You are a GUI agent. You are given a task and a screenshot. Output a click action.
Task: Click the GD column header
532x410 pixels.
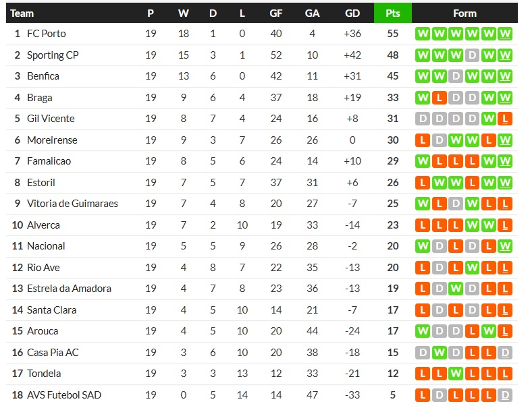point(352,13)
